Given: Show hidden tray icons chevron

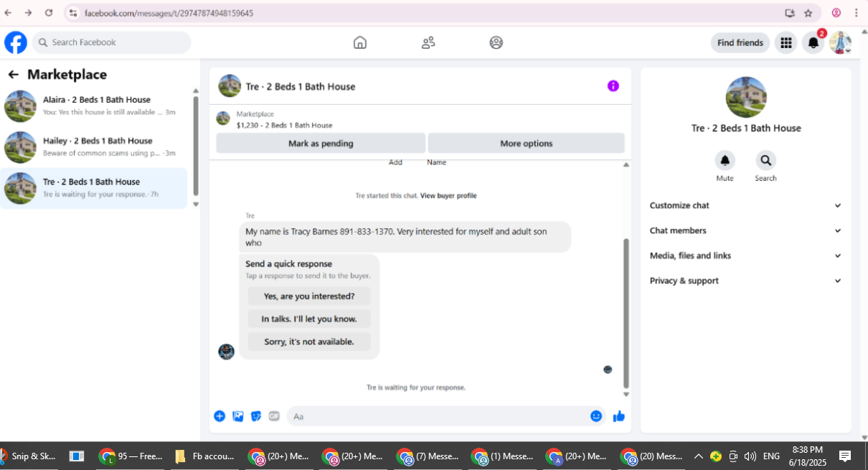Looking at the screenshot, I should tap(698, 456).
